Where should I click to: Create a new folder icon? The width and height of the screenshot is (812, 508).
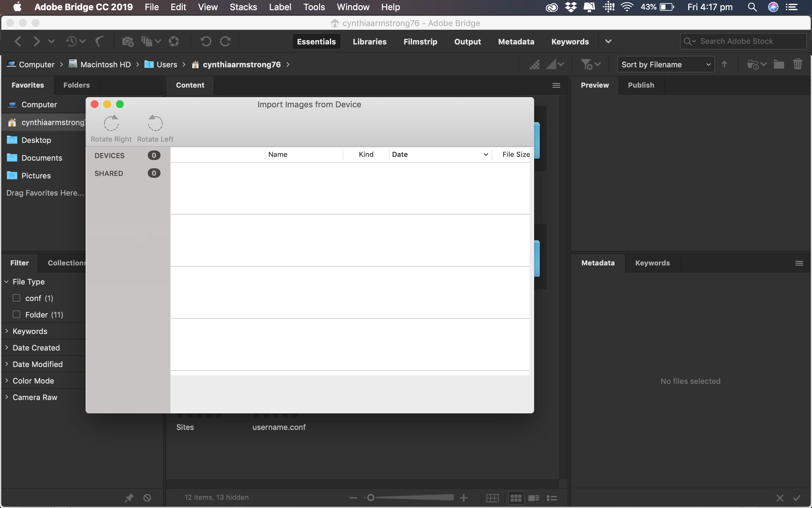(x=779, y=64)
